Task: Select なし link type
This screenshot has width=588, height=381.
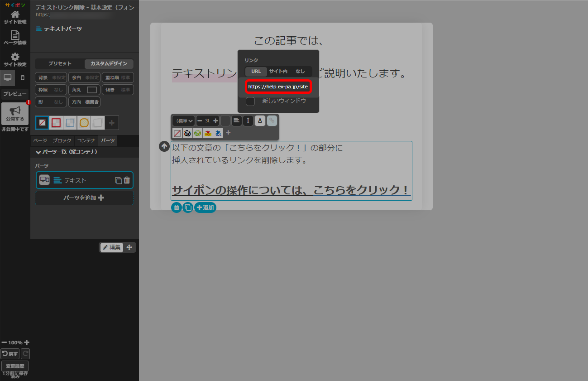Action: 300,71
